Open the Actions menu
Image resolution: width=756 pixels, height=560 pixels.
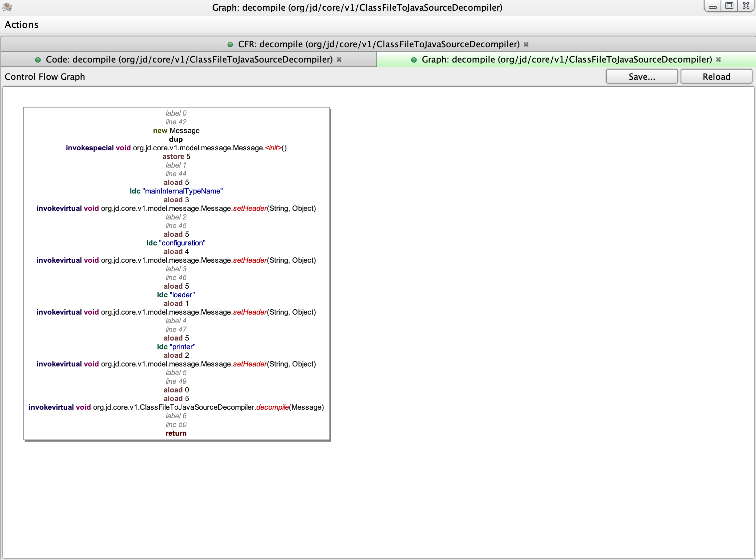point(21,25)
